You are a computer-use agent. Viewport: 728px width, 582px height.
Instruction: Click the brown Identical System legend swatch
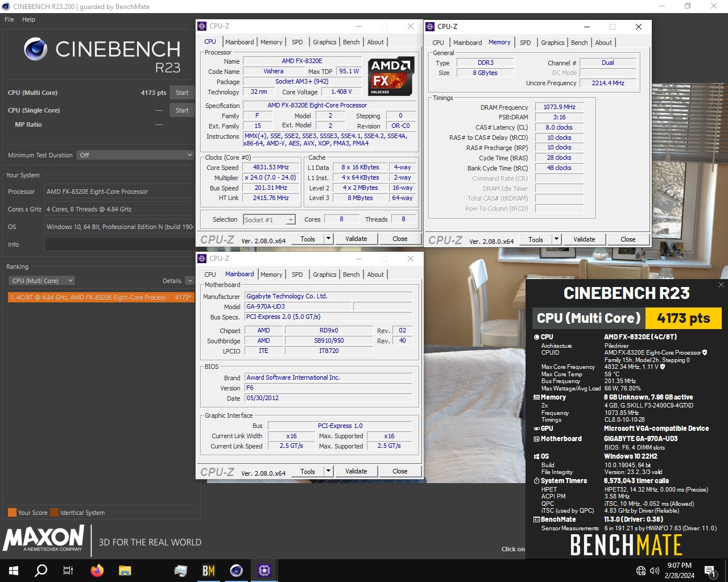pyautogui.click(x=54, y=513)
